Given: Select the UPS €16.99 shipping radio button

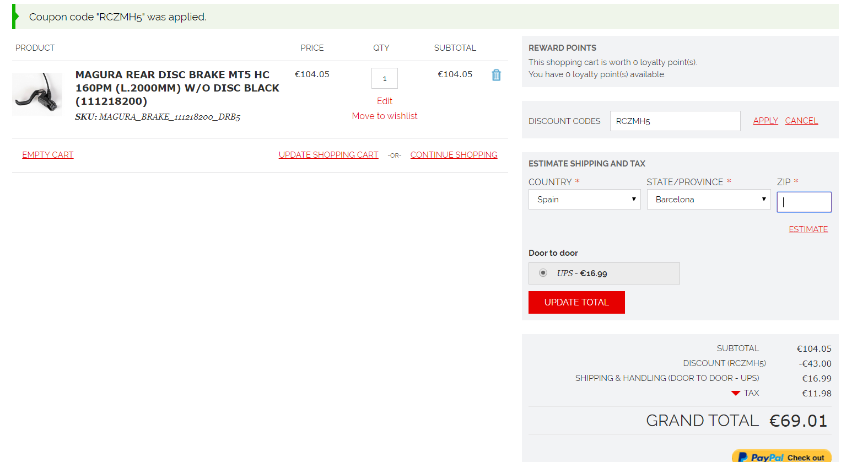Looking at the screenshot, I should click(543, 273).
